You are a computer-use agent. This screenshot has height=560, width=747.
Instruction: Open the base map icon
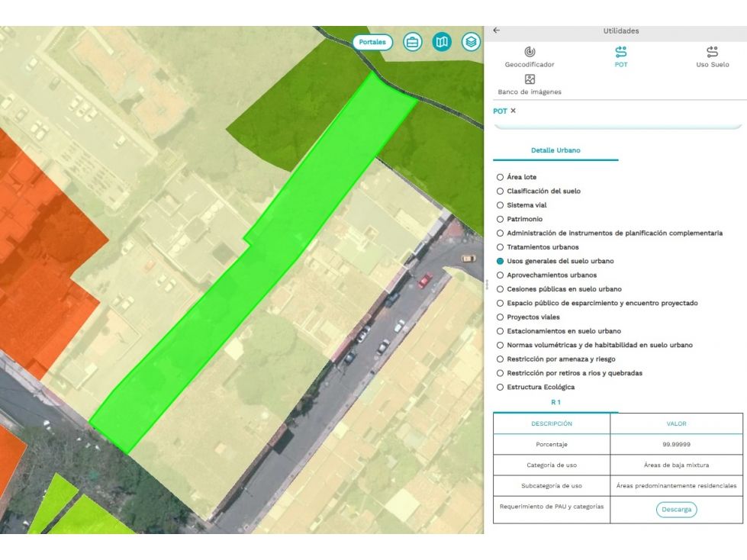pos(442,43)
